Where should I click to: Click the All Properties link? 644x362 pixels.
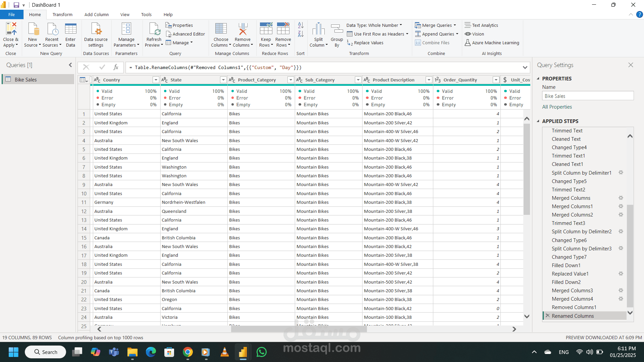[557, 107]
